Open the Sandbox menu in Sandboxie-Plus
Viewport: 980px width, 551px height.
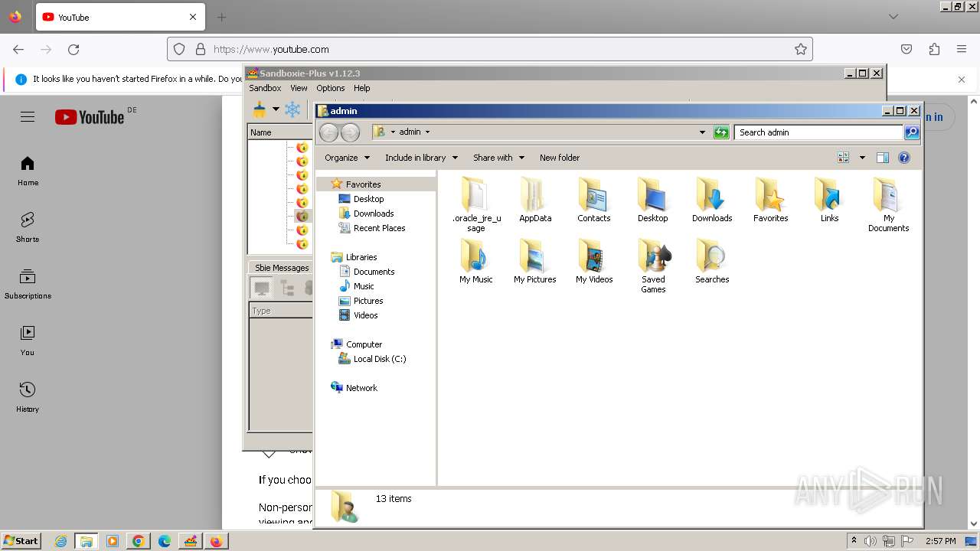265,88
